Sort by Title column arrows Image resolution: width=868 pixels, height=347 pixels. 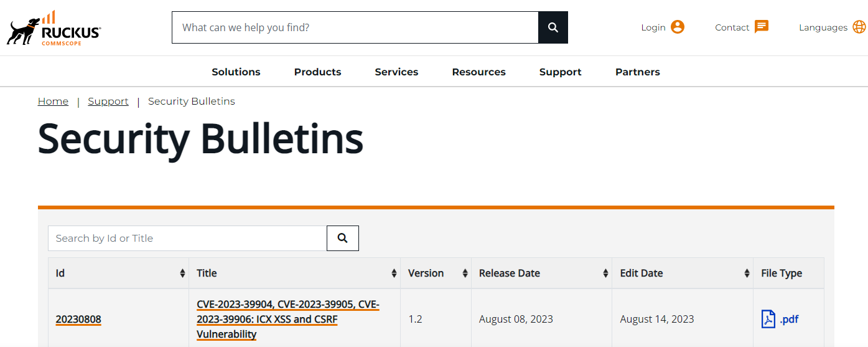pyautogui.click(x=394, y=273)
